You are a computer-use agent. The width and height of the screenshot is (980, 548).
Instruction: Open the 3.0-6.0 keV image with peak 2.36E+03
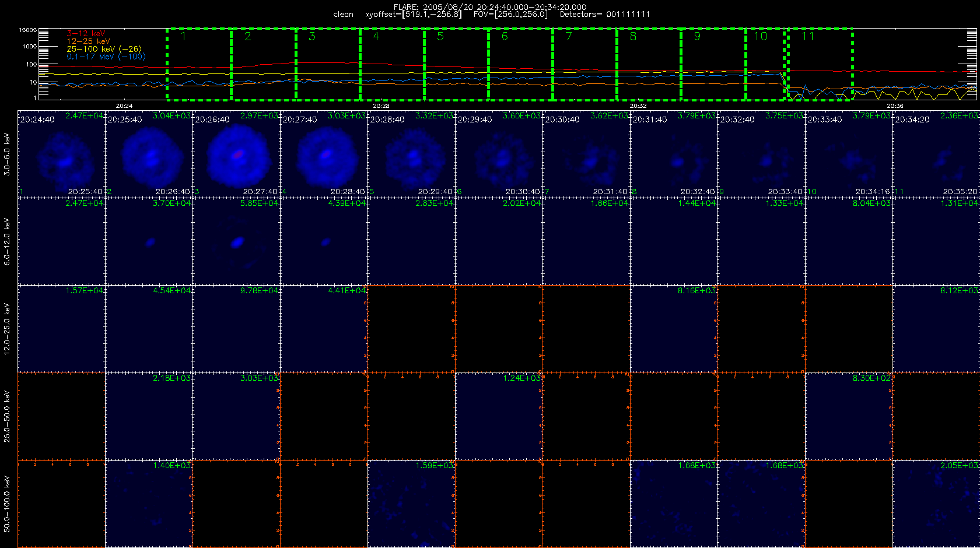pyautogui.click(x=937, y=154)
